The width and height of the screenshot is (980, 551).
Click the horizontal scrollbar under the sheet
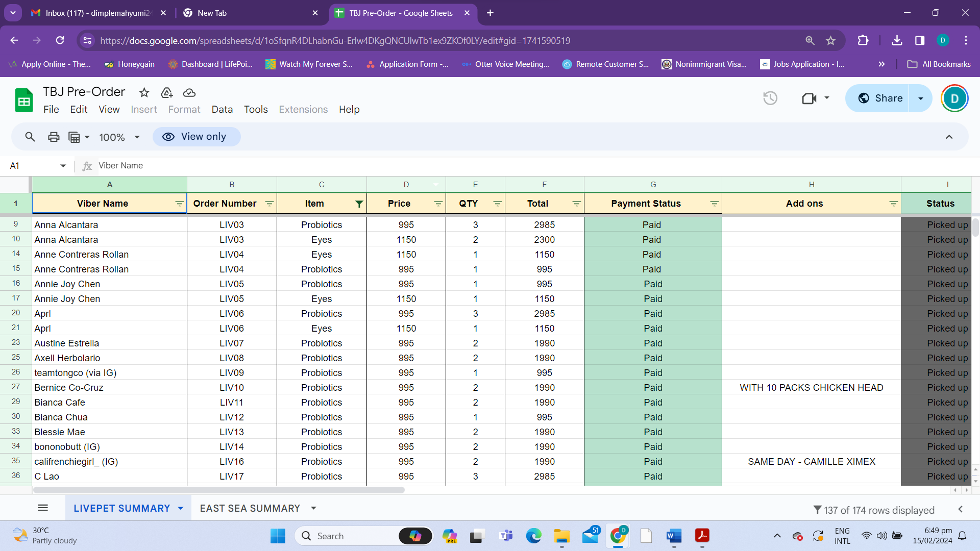point(219,490)
